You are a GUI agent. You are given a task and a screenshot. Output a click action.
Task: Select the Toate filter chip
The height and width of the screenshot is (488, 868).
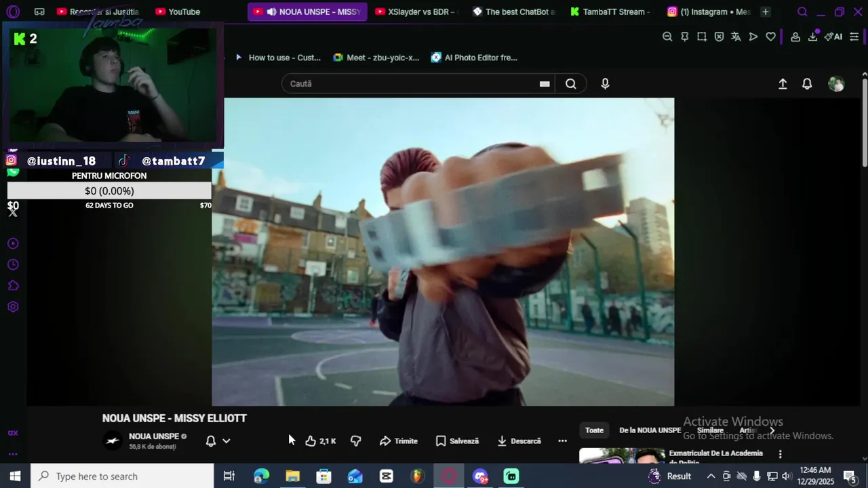point(595,430)
